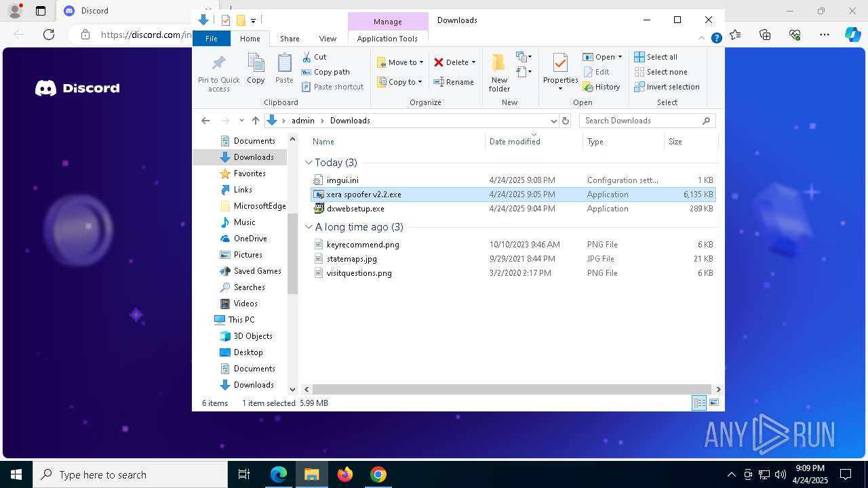Open the File menu tab
868x488 pixels.
coord(212,39)
